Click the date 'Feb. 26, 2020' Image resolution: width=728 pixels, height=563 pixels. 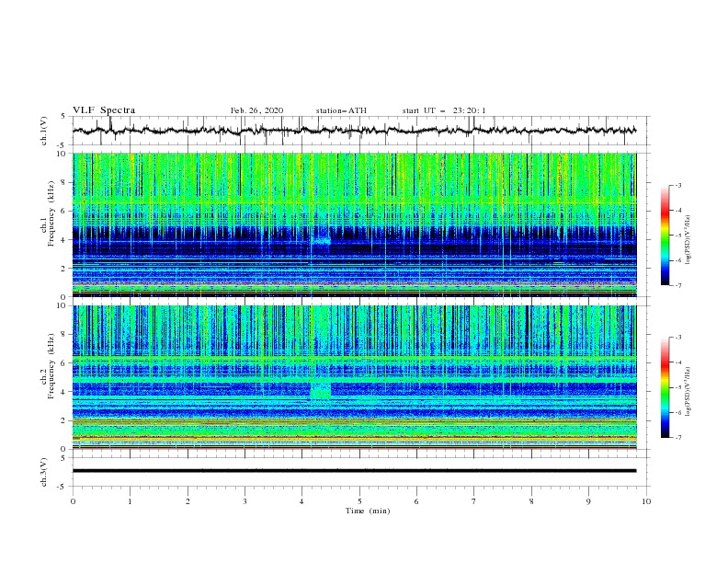point(256,110)
